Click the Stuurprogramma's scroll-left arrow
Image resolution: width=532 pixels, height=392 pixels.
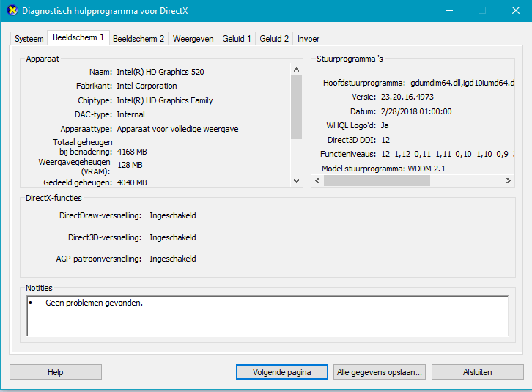pyautogui.click(x=317, y=180)
